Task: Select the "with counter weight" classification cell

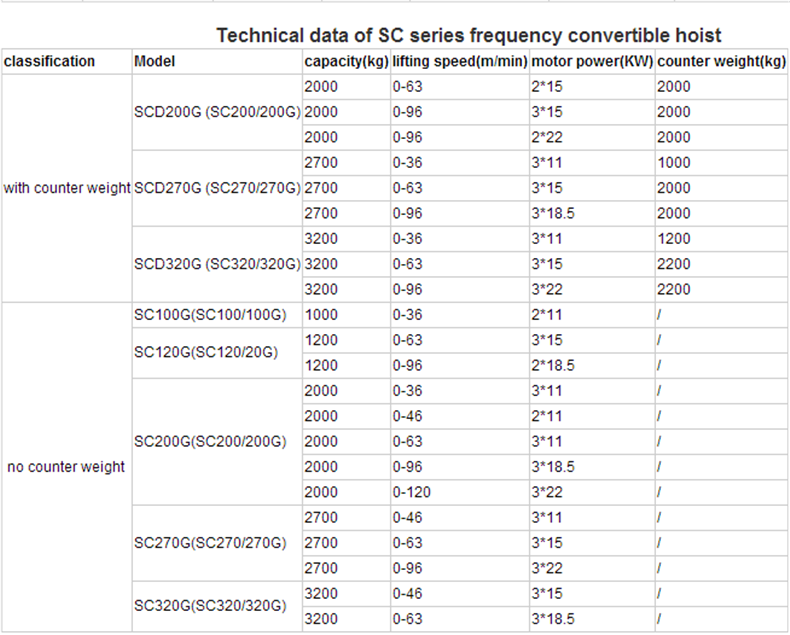Action: click(67, 188)
